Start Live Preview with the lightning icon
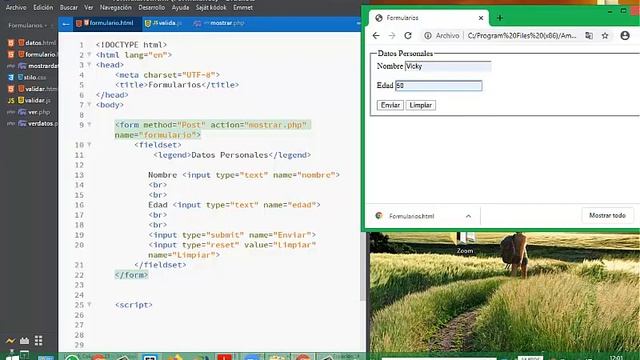This screenshot has height=360, width=640. 10,340
